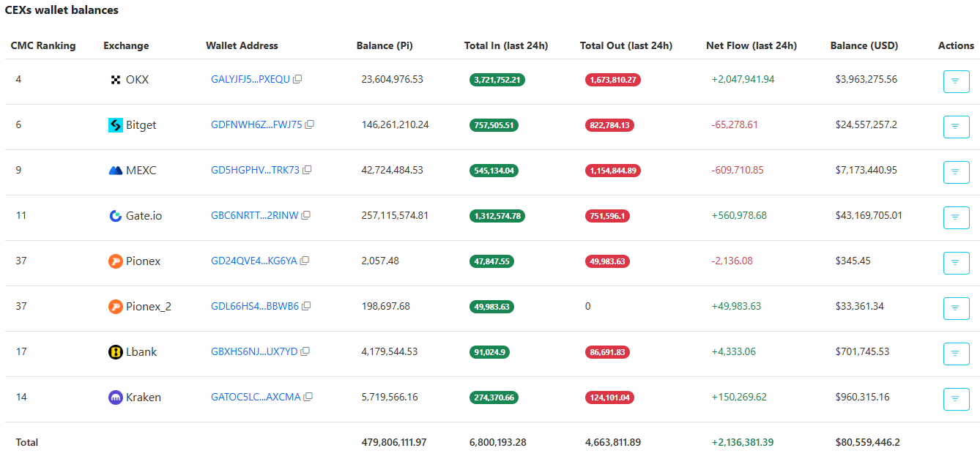
Task: Copy the OKX wallet address
Action: point(297,79)
